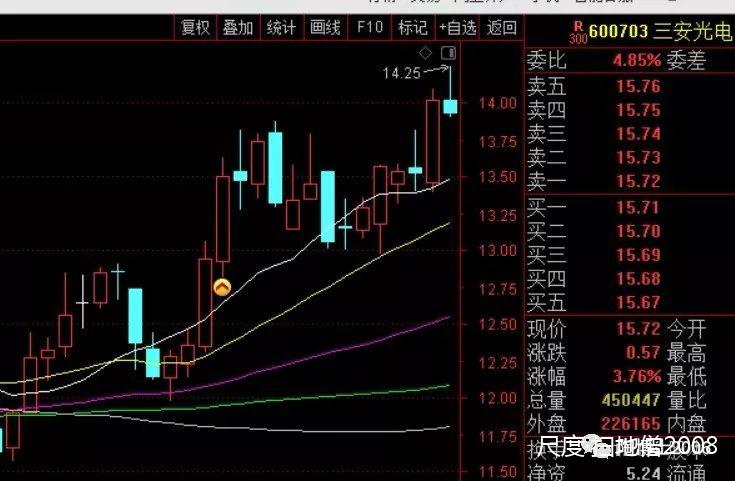Select 买一 price 15.71

pos(638,208)
